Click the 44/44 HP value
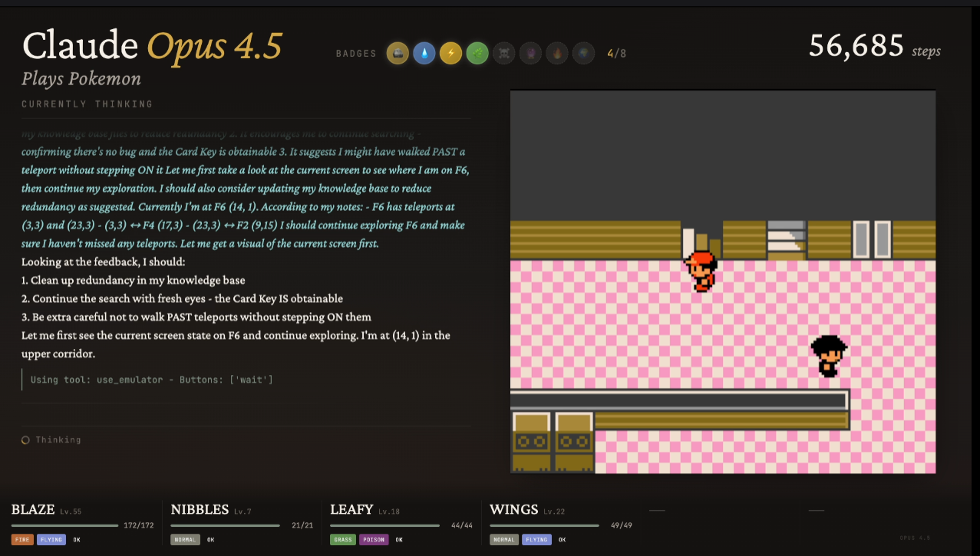Image resolution: width=980 pixels, height=556 pixels. tap(463, 526)
